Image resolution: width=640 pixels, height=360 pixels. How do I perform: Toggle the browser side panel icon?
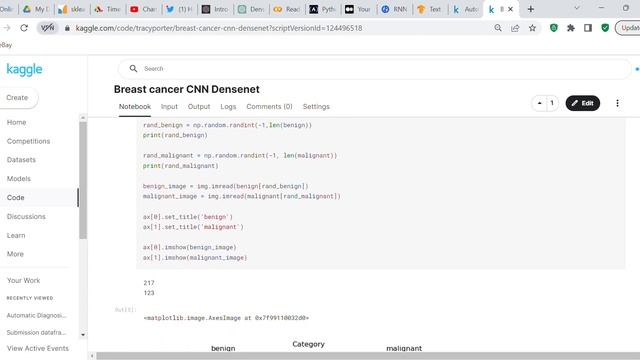point(588,28)
